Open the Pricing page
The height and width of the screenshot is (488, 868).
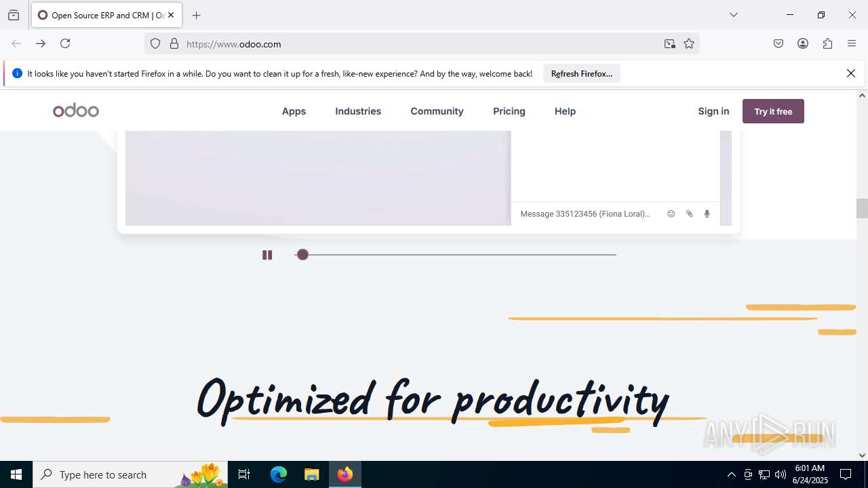tap(509, 111)
